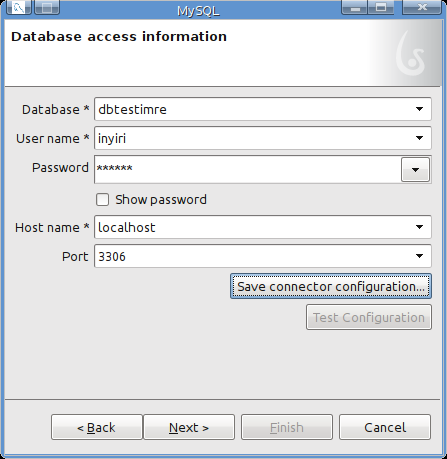Click the Finish button
Image resolution: width=447 pixels, height=459 pixels.
click(x=287, y=427)
